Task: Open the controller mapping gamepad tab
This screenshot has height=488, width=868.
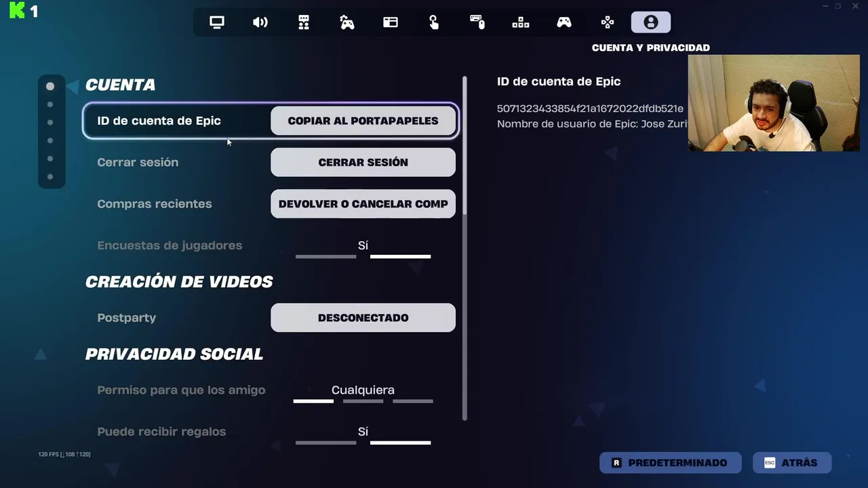Action: pyautogui.click(x=564, y=22)
